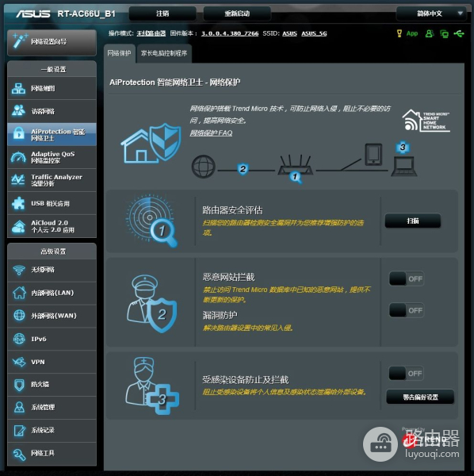
Task: Click the '路由器安全评估' heading text
Action: pyautogui.click(x=232, y=210)
